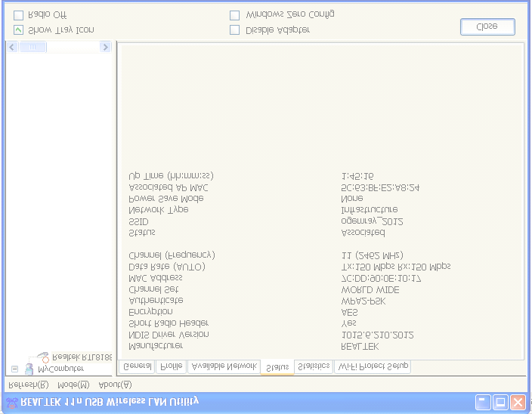Select the MyComputer tree label
Screen dimensions: 532x414
point(60,369)
